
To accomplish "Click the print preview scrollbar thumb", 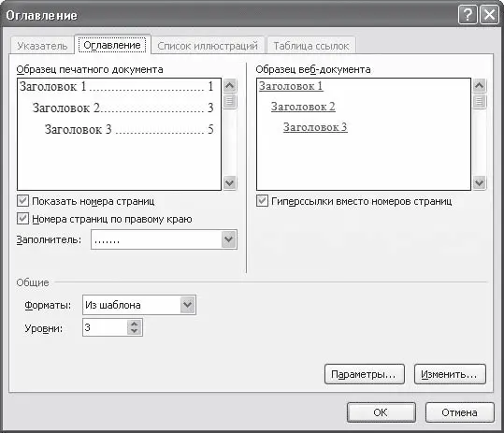I will click(x=230, y=101).
